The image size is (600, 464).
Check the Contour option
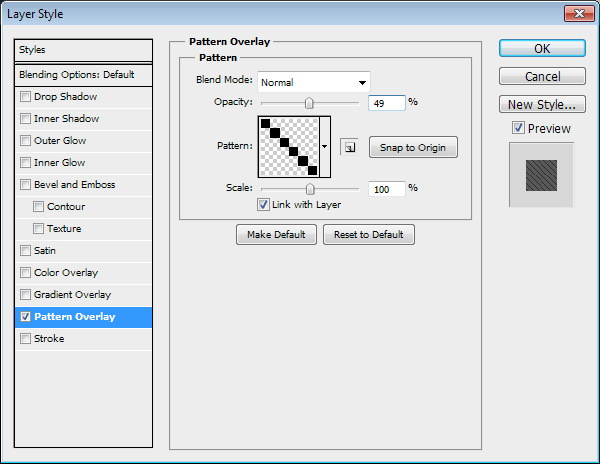tap(38, 207)
